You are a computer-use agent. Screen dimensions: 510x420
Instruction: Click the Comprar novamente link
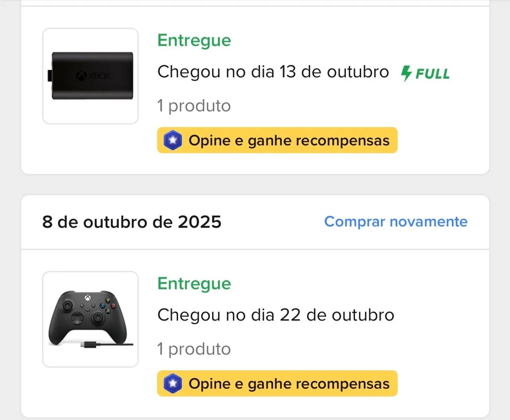pos(396,222)
